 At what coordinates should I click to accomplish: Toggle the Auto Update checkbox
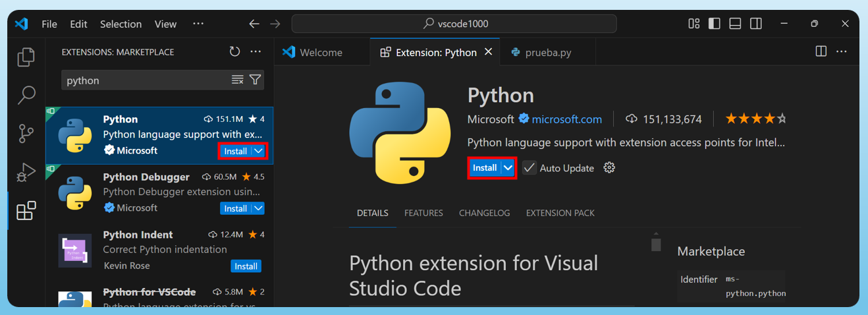[529, 168]
